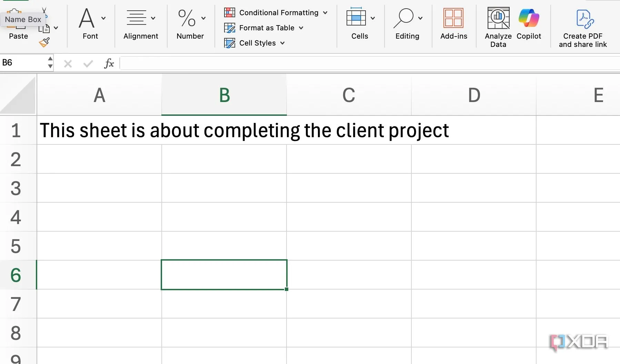Image resolution: width=620 pixels, height=364 pixels.
Task: Select row 6 header
Action: 18,275
